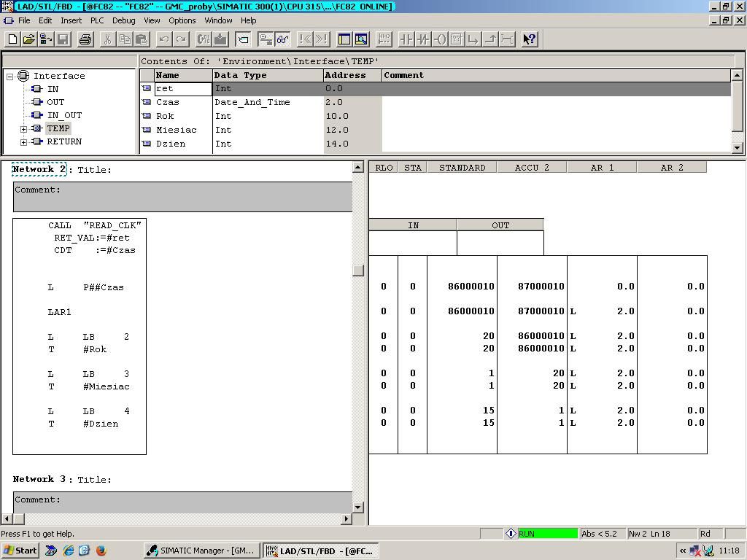747x560 pixels.
Task: Click the Open Online toolbar icon
Action: pyautogui.click(x=46, y=39)
